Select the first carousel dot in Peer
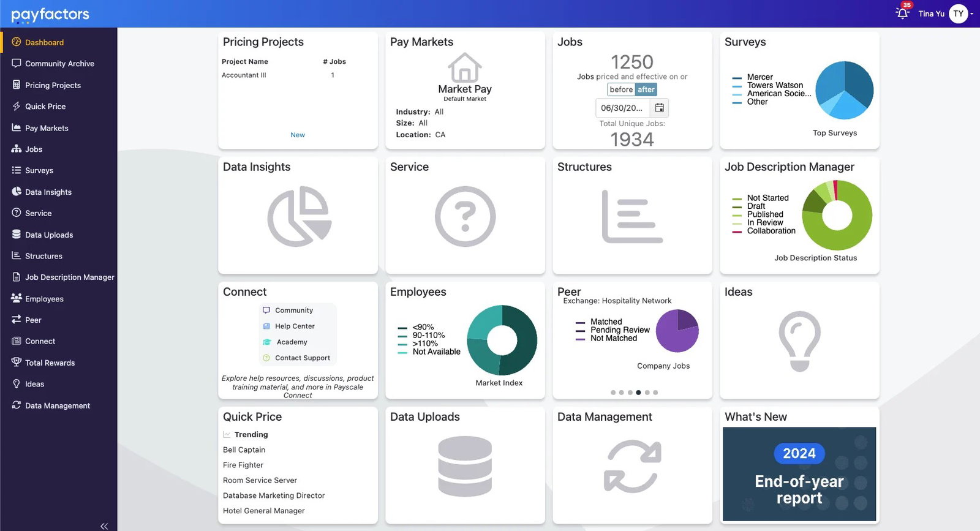Image resolution: width=980 pixels, height=531 pixels. [x=613, y=393]
